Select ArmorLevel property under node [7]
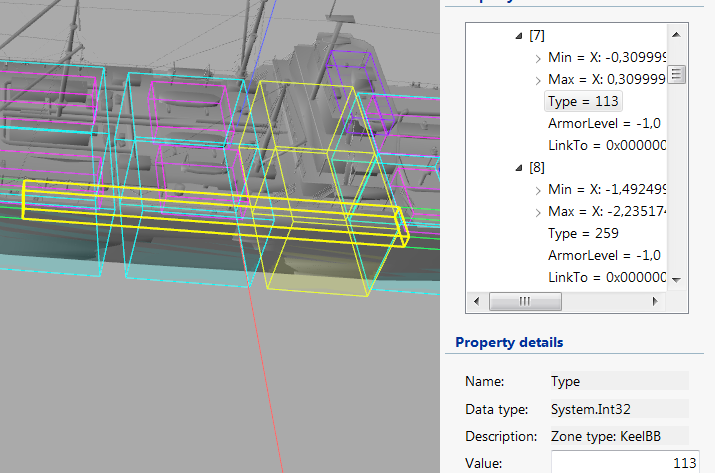 tap(604, 123)
